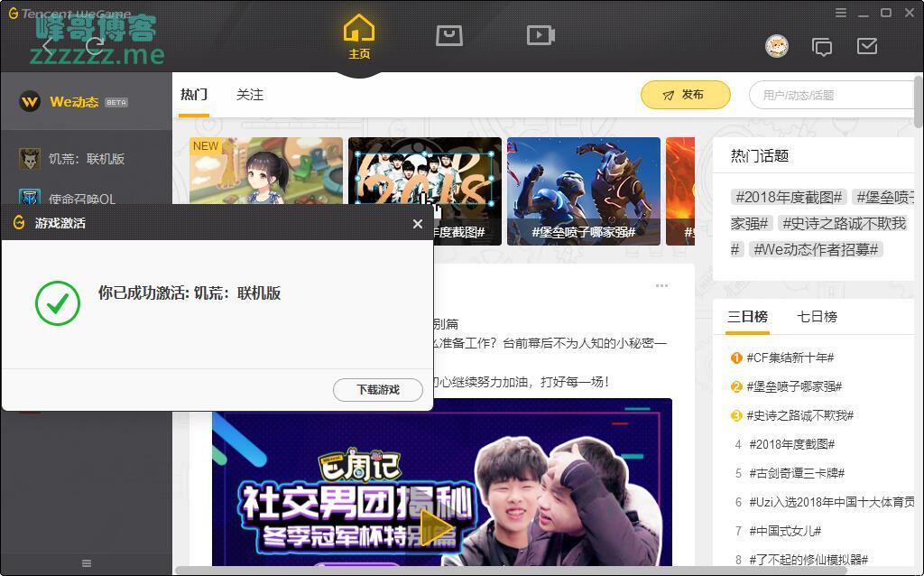
Task: Click the WeGame logo in the dialog title
Action: pyautogui.click(x=19, y=223)
